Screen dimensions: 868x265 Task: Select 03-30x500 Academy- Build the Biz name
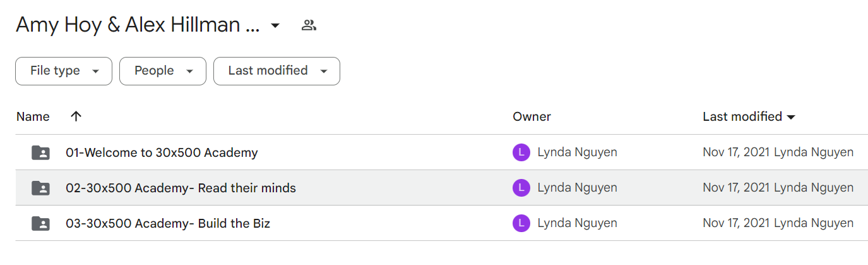[x=168, y=223]
